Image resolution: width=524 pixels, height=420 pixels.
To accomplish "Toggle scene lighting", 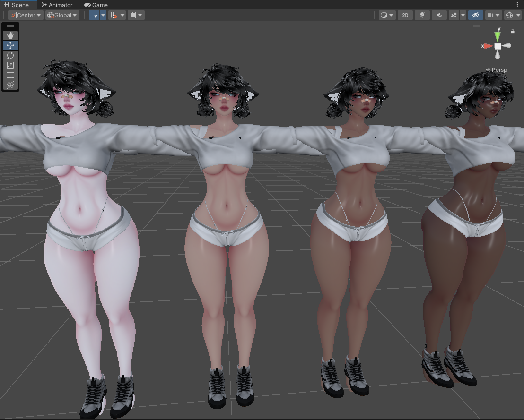I will tap(422, 15).
